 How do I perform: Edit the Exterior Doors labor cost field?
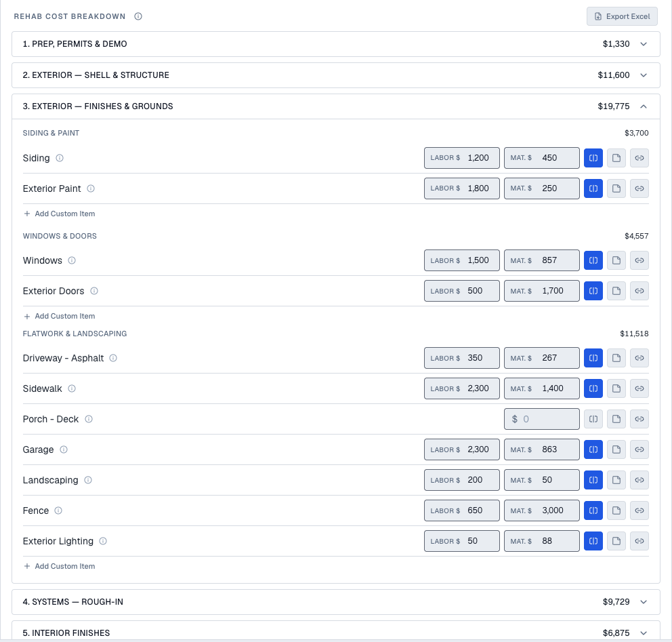pyautogui.click(x=462, y=291)
